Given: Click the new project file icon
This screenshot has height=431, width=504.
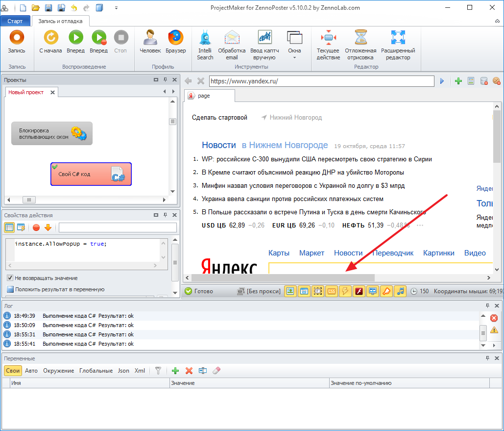Looking at the screenshot, I should [x=23, y=7].
